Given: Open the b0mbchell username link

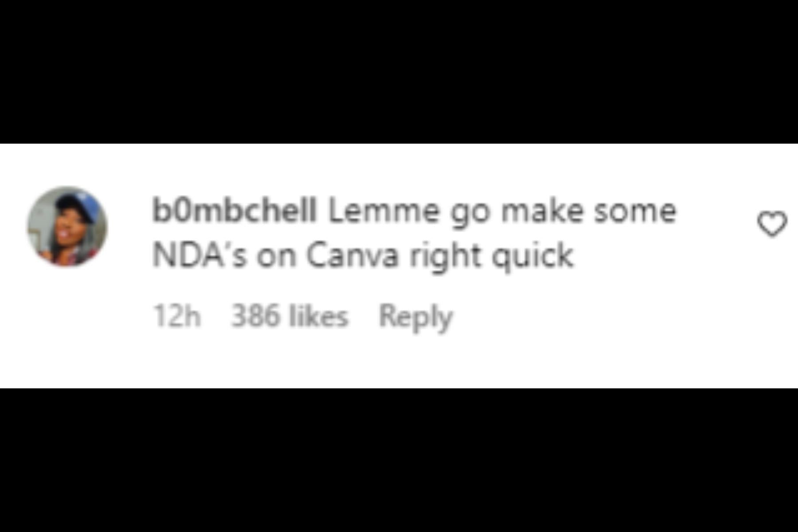Looking at the screenshot, I should pyautogui.click(x=235, y=210).
